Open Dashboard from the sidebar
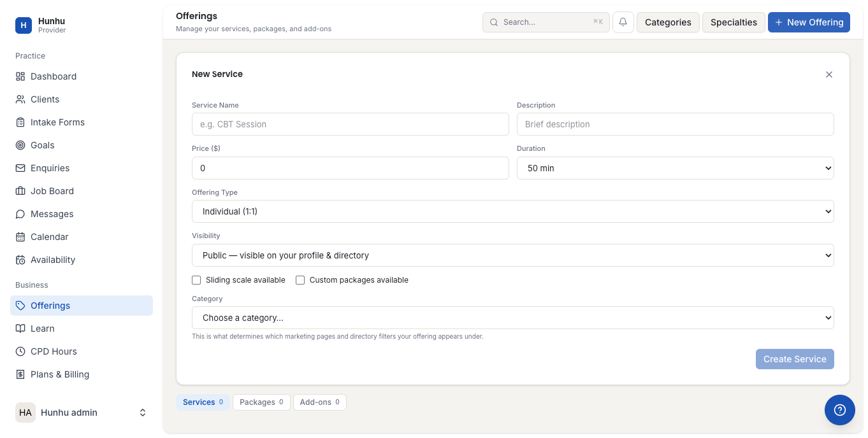 coord(82,76)
